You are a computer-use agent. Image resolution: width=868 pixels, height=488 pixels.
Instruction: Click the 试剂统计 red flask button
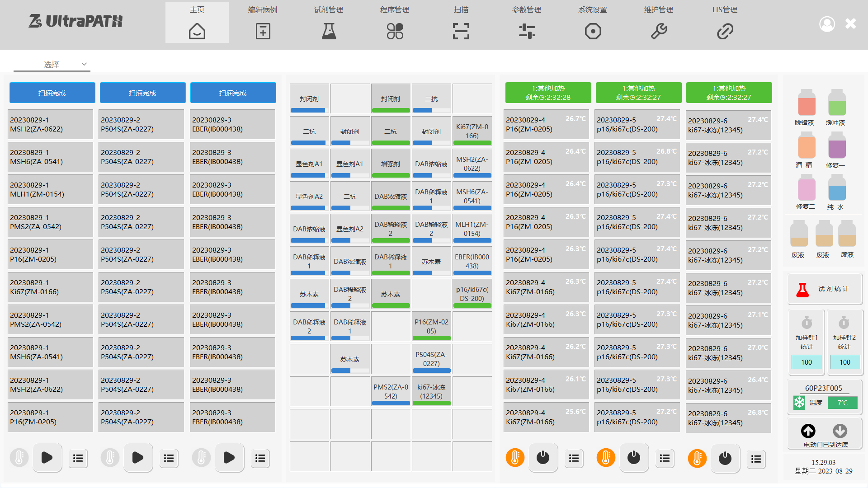[825, 289]
